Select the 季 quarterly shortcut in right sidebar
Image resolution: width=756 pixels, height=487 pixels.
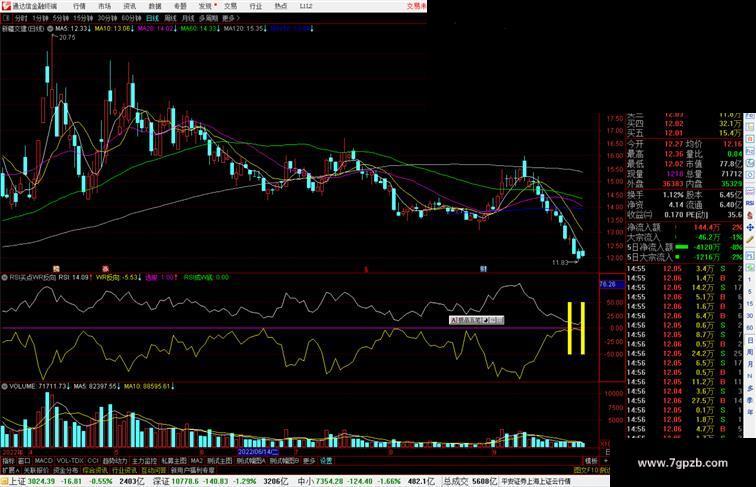point(750,400)
